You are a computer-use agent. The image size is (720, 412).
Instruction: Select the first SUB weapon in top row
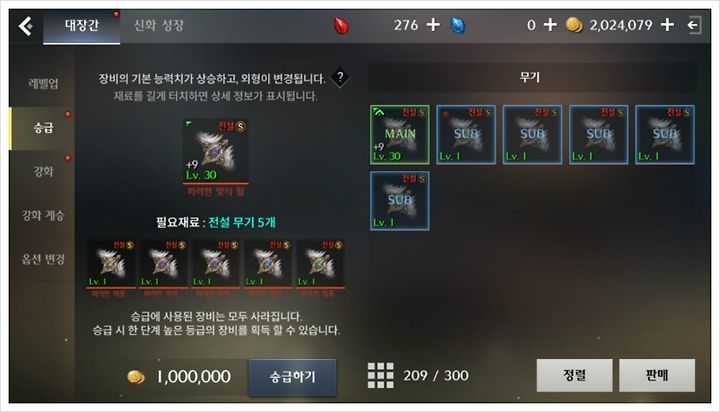click(466, 135)
